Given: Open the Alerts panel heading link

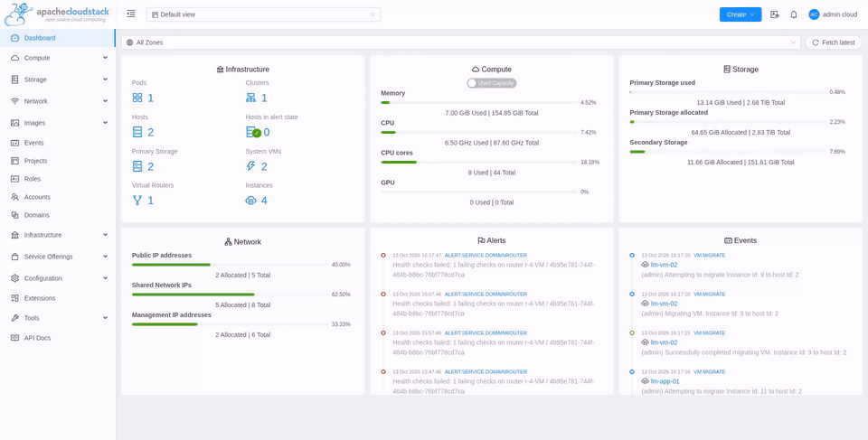Looking at the screenshot, I should coord(492,240).
